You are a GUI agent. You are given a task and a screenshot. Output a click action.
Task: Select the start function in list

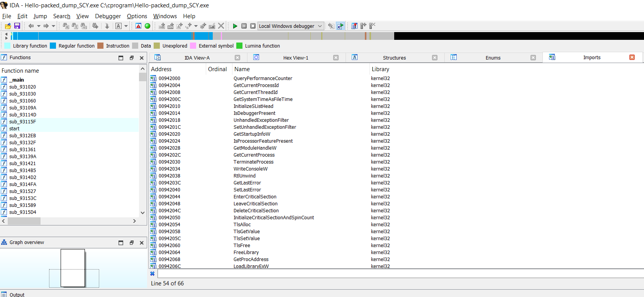pyautogui.click(x=14, y=129)
